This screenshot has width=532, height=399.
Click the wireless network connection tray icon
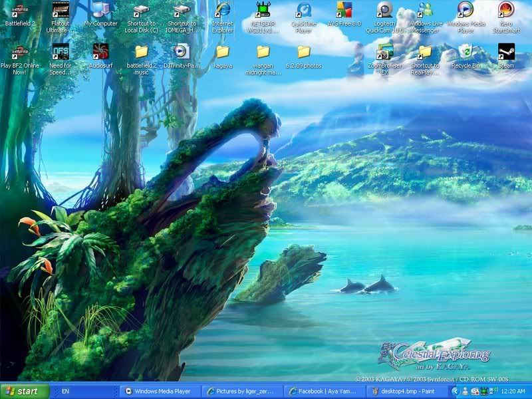coord(493,391)
